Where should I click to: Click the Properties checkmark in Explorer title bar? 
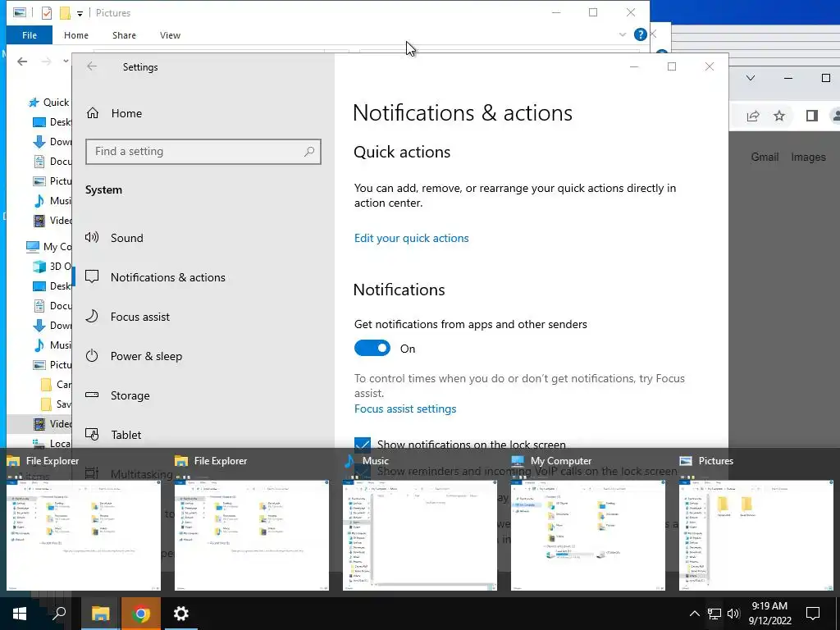pyautogui.click(x=47, y=13)
